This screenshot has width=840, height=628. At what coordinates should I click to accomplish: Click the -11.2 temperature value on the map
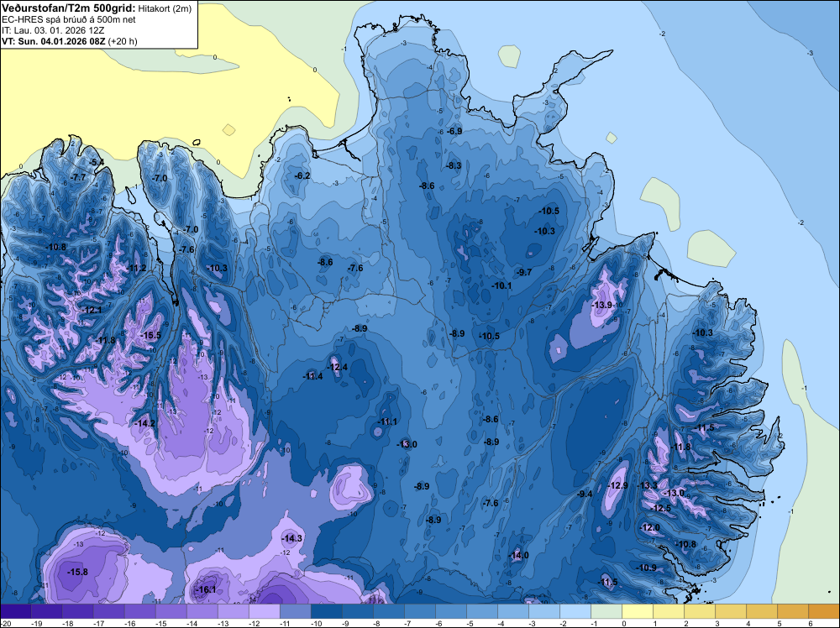point(137,268)
